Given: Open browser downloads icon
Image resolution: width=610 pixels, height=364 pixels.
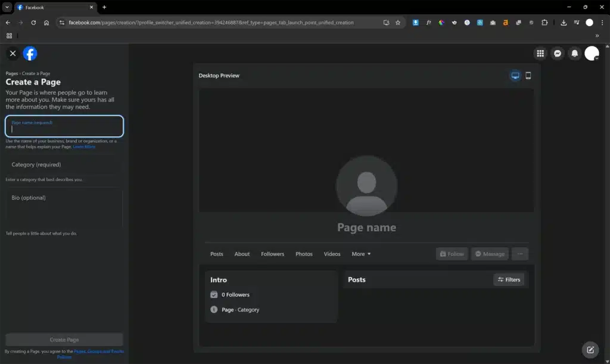Looking at the screenshot, I should click(564, 23).
